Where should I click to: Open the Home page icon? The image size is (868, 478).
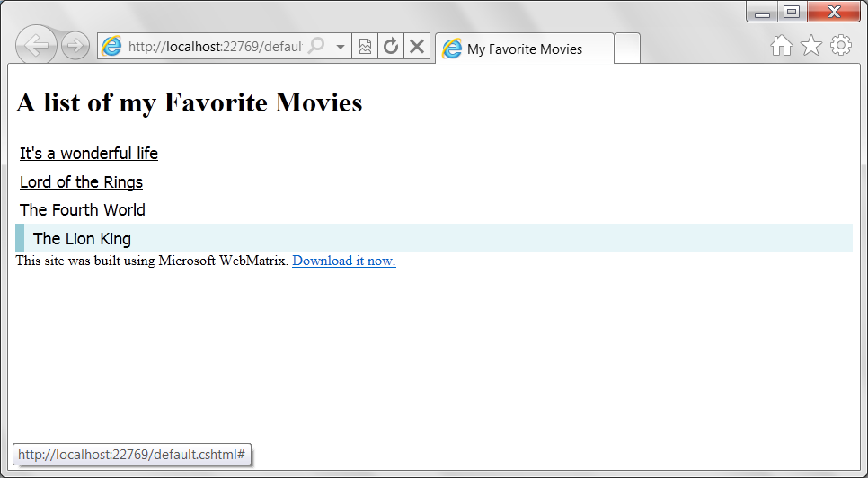click(781, 45)
